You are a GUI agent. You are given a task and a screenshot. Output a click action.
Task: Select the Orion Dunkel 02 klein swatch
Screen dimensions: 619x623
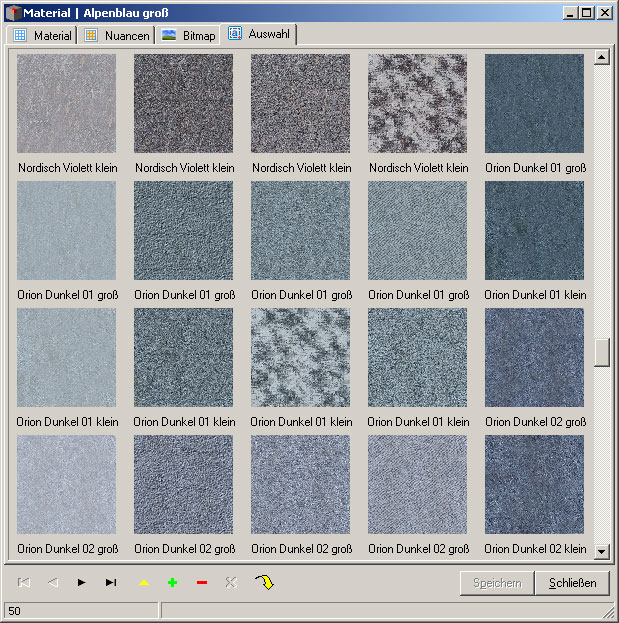[x=534, y=484]
